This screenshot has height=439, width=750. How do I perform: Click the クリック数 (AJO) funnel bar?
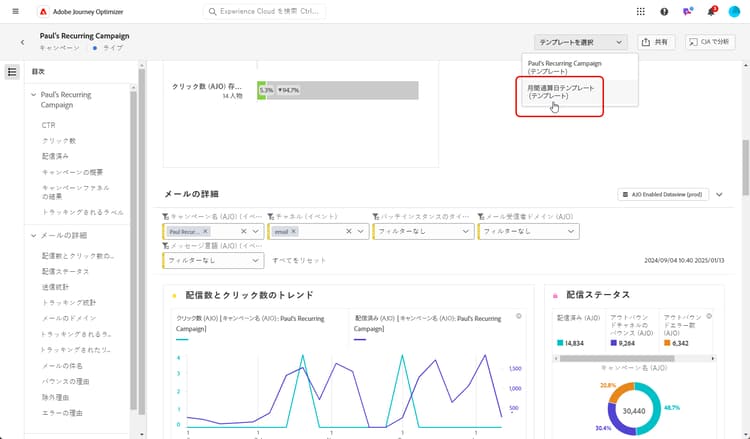pos(338,90)
